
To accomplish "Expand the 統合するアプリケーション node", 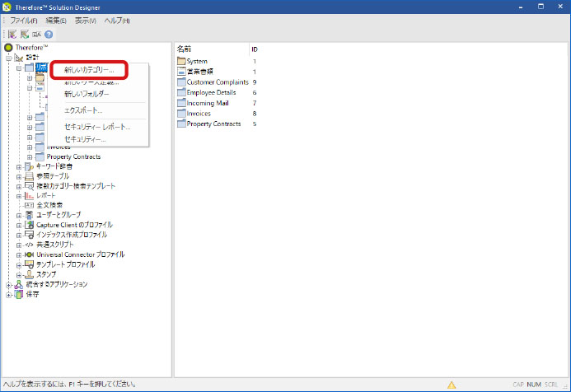I will tap(9, 284).
